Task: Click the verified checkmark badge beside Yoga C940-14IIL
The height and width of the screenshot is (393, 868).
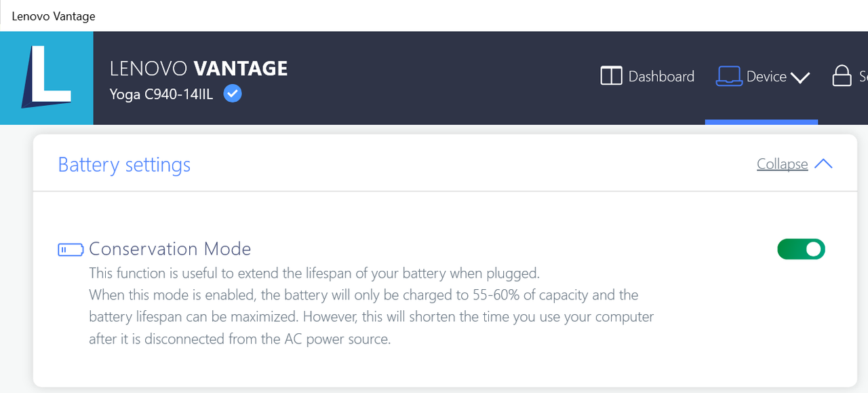Action: [233, 94]
